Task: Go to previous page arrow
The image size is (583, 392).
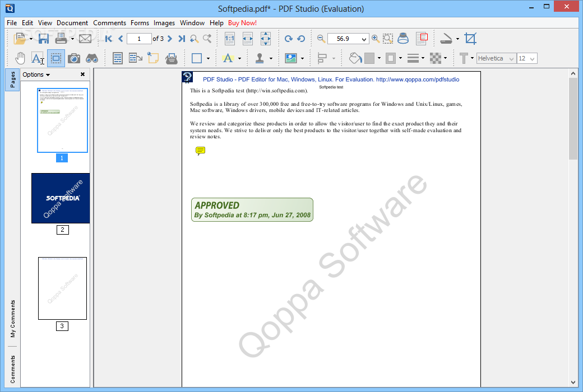Action: [x=121, y=39]
